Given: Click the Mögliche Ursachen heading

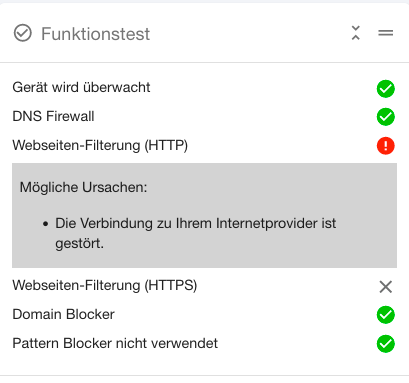Looking at the screenshot, I should point(83,187).
